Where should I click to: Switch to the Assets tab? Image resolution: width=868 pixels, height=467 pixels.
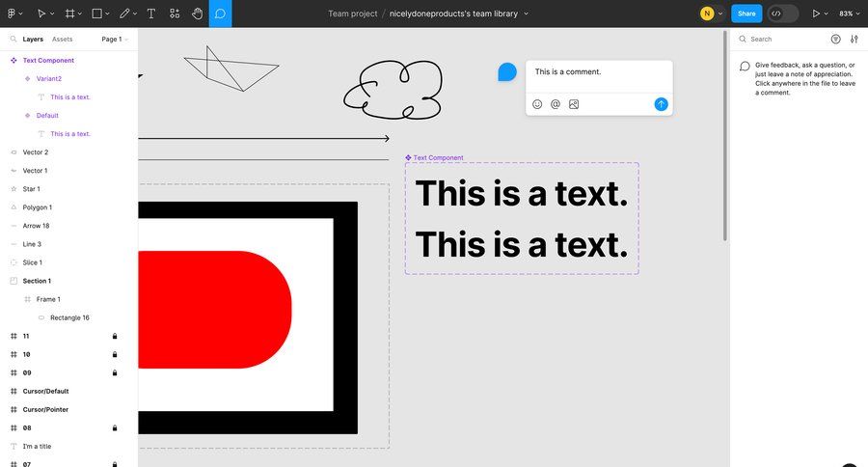tap(62, 40)
